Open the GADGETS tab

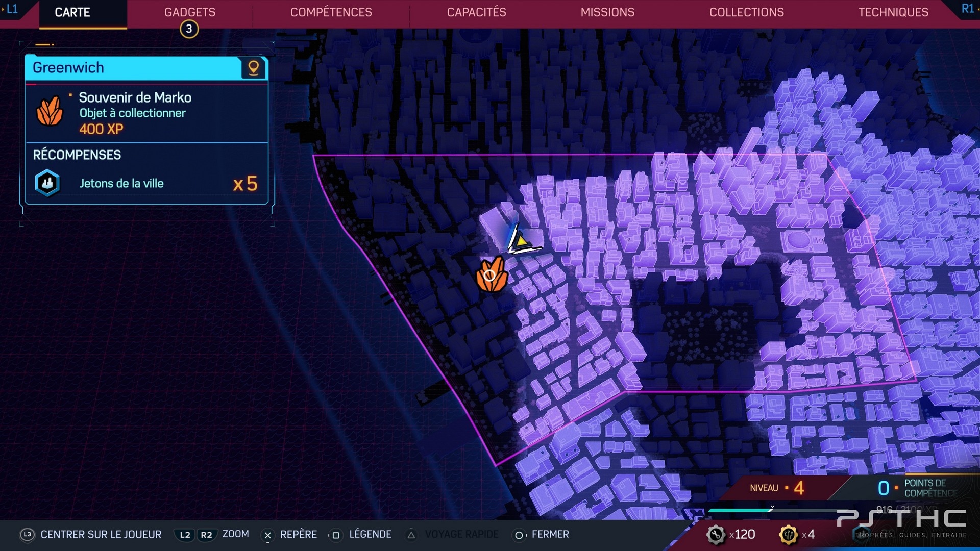(x=190, y=12)
